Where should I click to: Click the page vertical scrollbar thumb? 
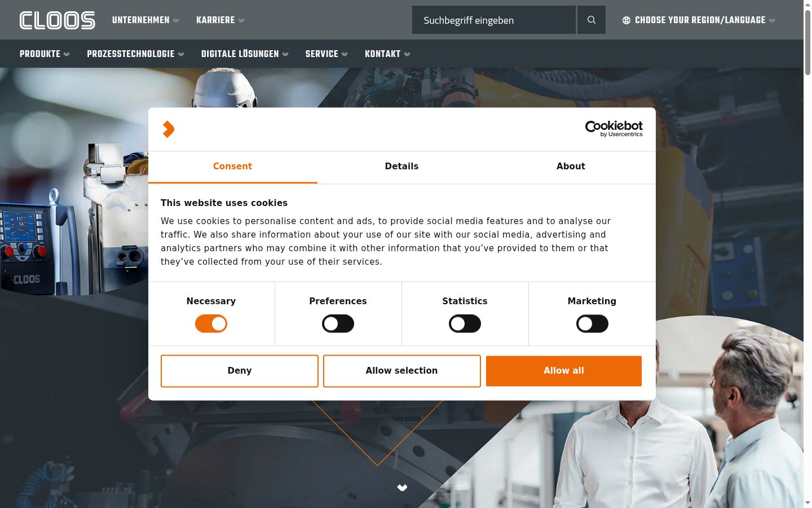click(807, 42)
